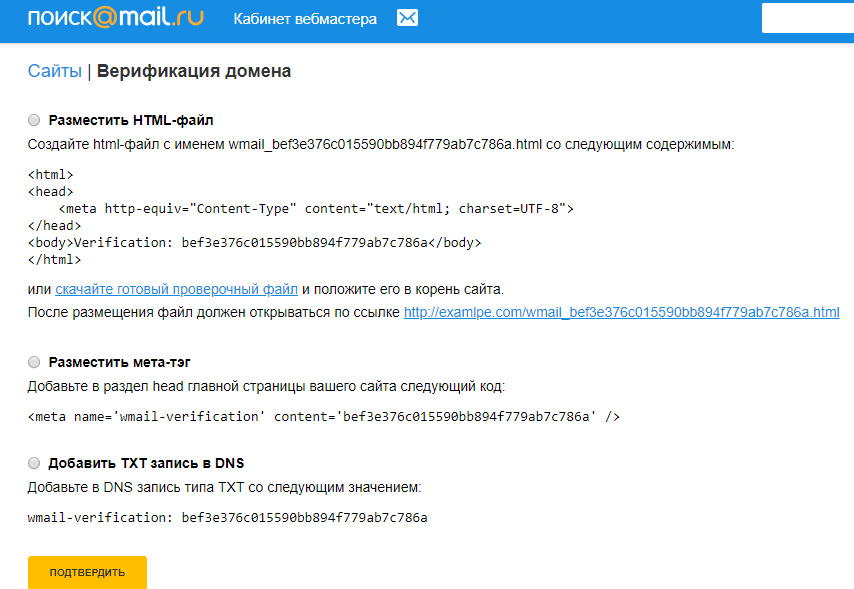Go to Сайты breadcrumb link
The image size is (854, 589).
click(x=54, y=71)
